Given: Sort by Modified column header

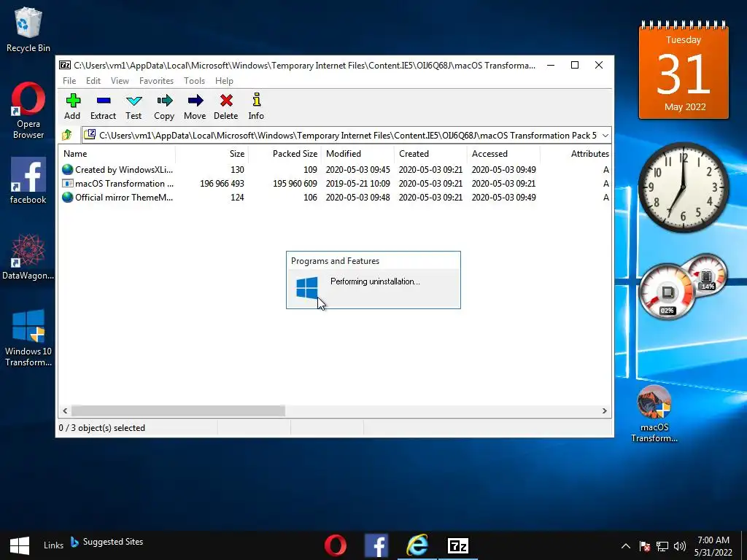Looking at the screenshot, I should tap(357, 154).
